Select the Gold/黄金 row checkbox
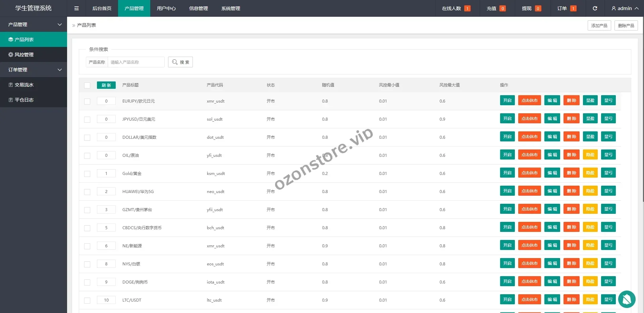 pyautogui.click(x=87, y=174)
